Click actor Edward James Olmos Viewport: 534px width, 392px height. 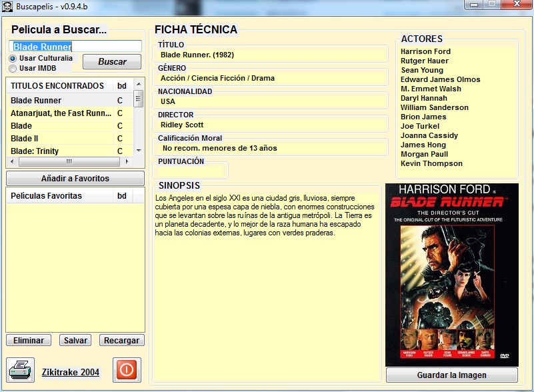(x=441, y=79)
